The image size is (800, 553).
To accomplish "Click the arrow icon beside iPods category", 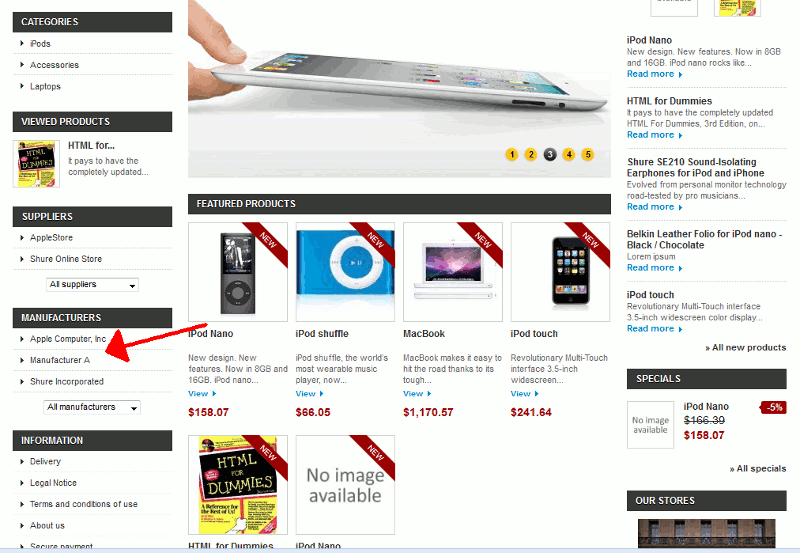I will pos(22,43).
